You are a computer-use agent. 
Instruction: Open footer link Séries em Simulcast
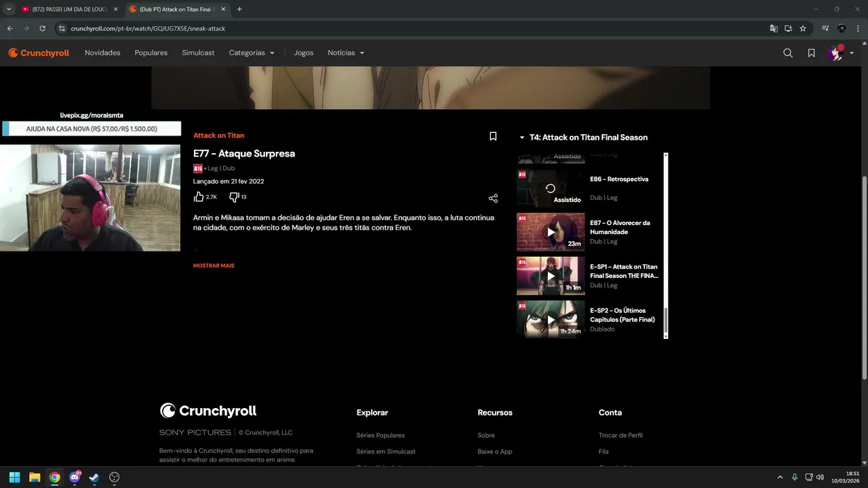click(x=386, y=451)
